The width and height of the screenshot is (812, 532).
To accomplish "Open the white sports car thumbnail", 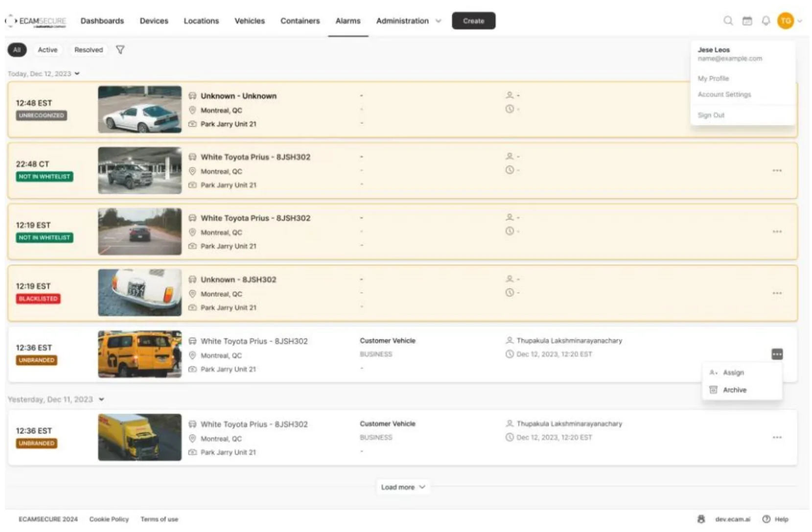I will (139, 109).
